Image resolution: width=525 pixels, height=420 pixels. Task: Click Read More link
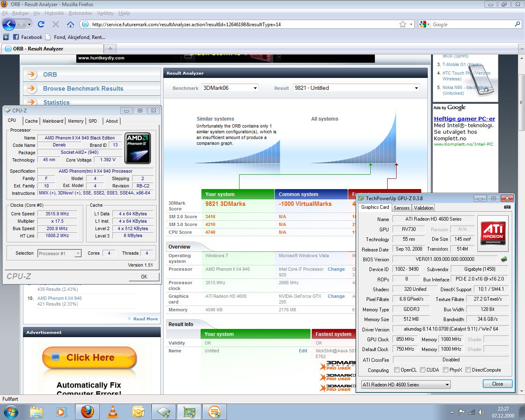[x=145, y=319]
